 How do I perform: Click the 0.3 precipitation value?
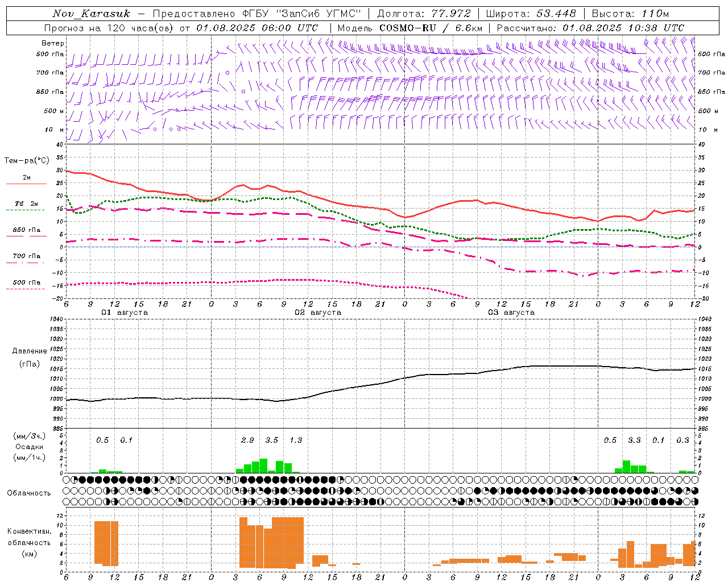(x=682, y=440)
